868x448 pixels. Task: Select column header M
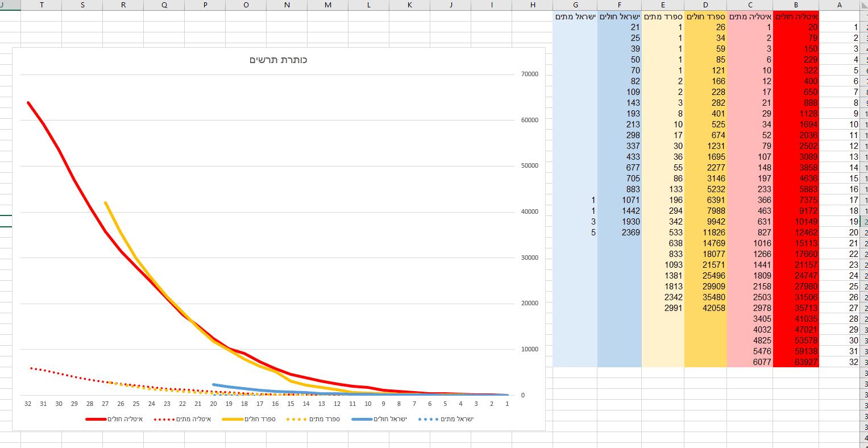click(328, 5)
